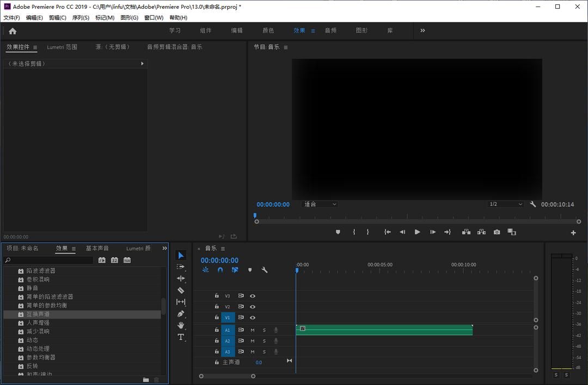
Task: Toggle lock on track A3
Action: click(217, 351)
